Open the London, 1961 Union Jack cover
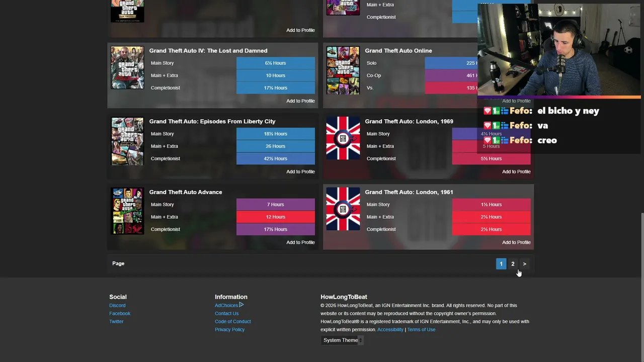 tap(343, 209)
